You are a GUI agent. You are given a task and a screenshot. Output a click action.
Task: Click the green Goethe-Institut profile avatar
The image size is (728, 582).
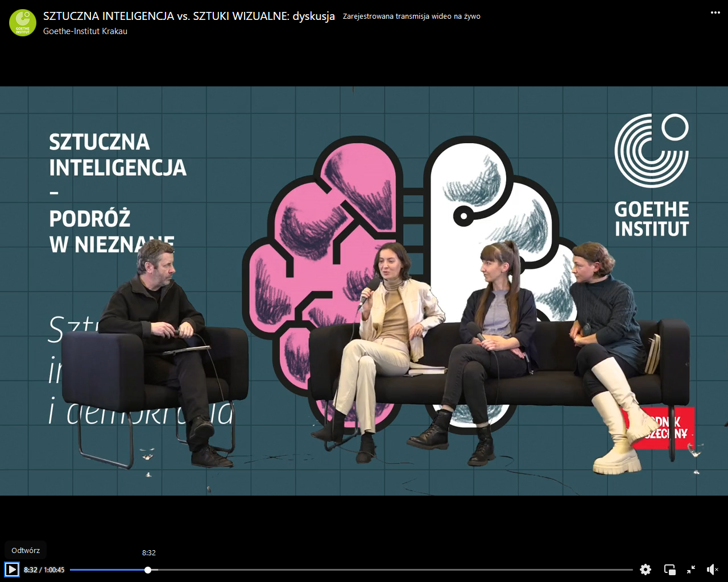(x=23, y=23)
